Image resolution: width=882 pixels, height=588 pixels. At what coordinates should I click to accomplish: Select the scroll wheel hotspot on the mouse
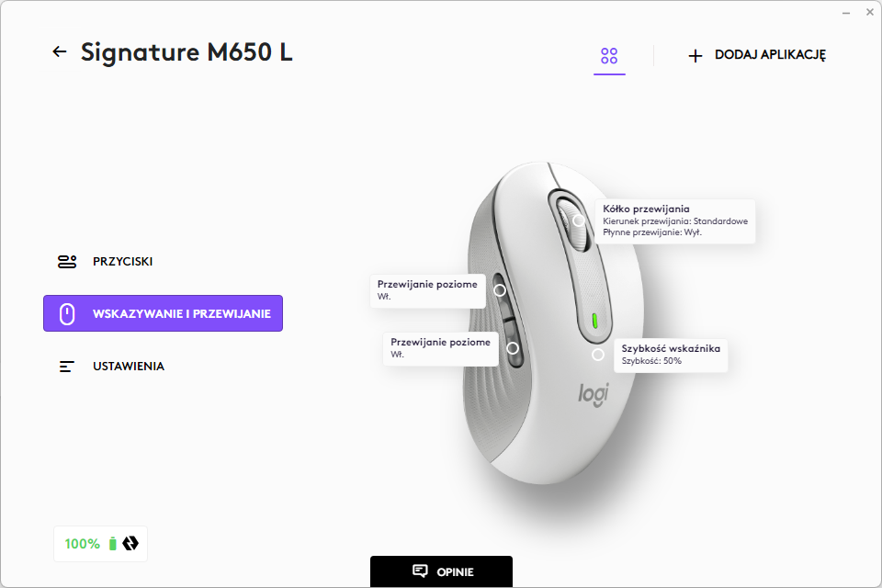click(x=579, y=220)
